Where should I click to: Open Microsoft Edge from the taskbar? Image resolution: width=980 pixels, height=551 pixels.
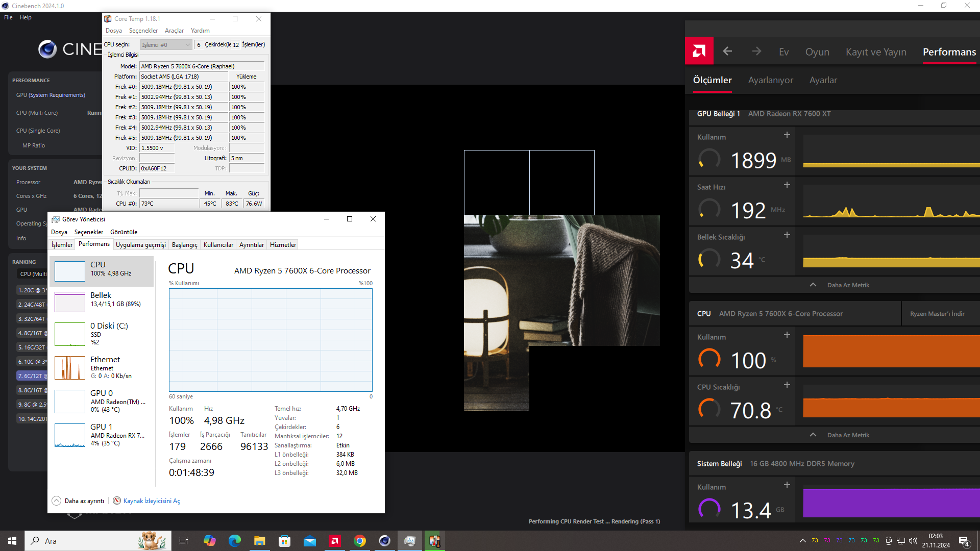click(234, 541)
